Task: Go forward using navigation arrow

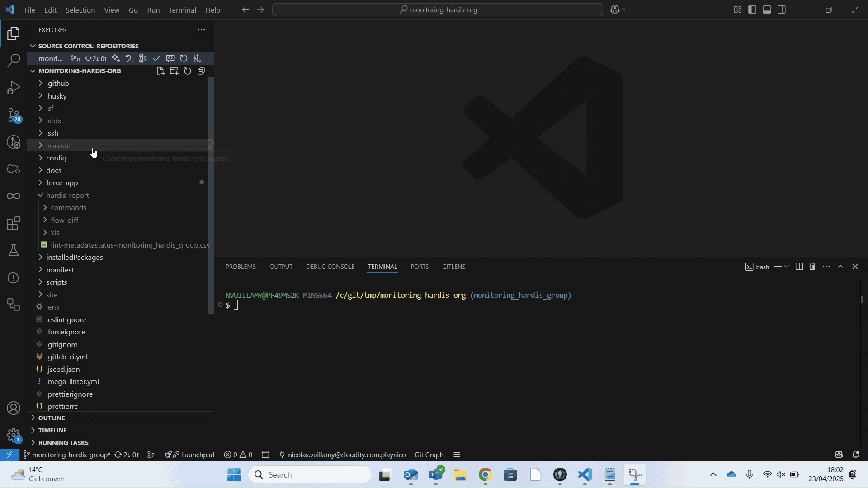Action: 260,9
